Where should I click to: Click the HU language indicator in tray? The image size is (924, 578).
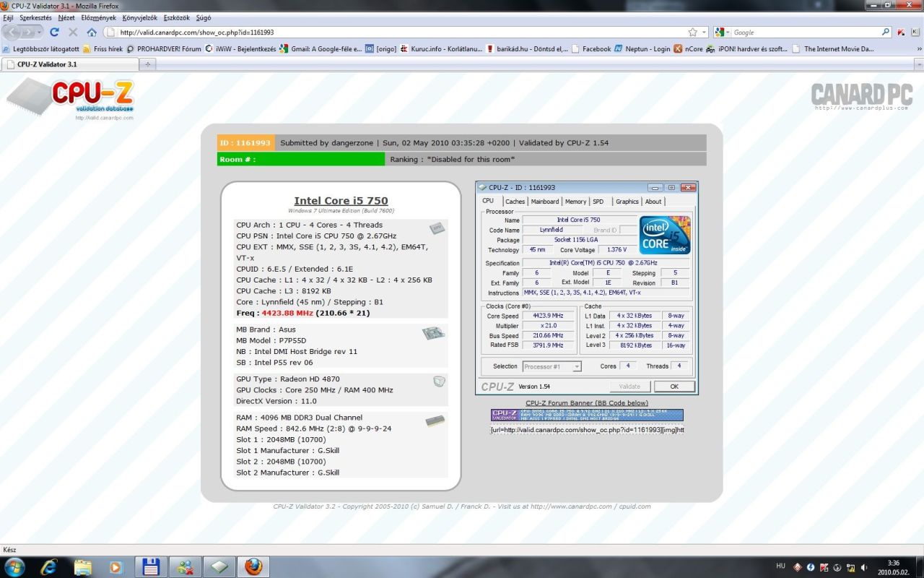780,566
